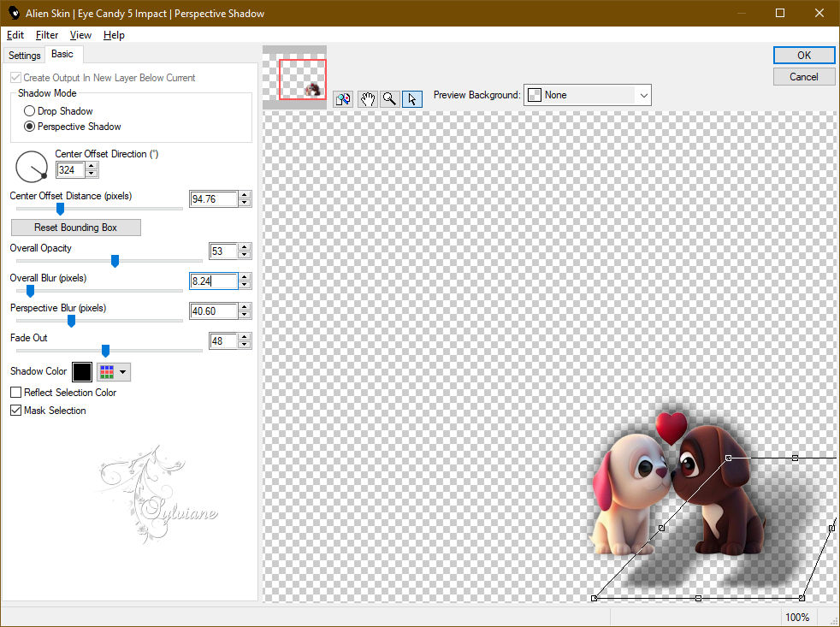Select the hand pan tool

point(367,99)
